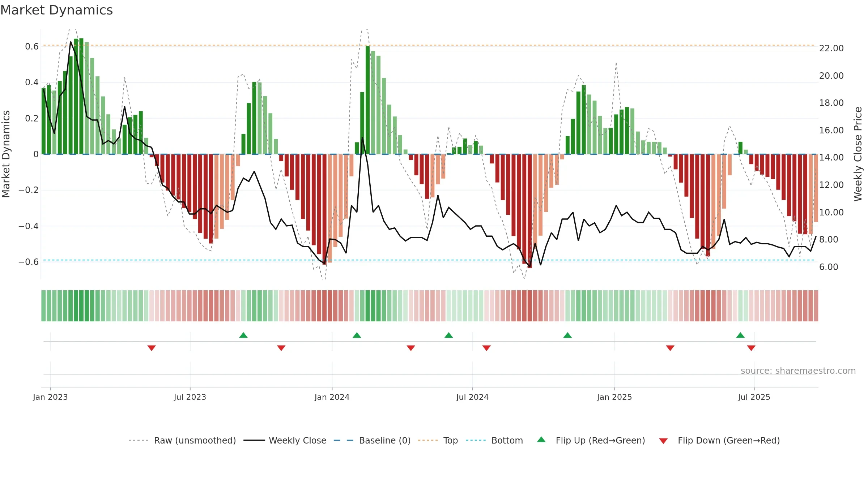Toggle the Flip Up (Red→Green) legend entry

pyautogui.click(x=591, y=440)
